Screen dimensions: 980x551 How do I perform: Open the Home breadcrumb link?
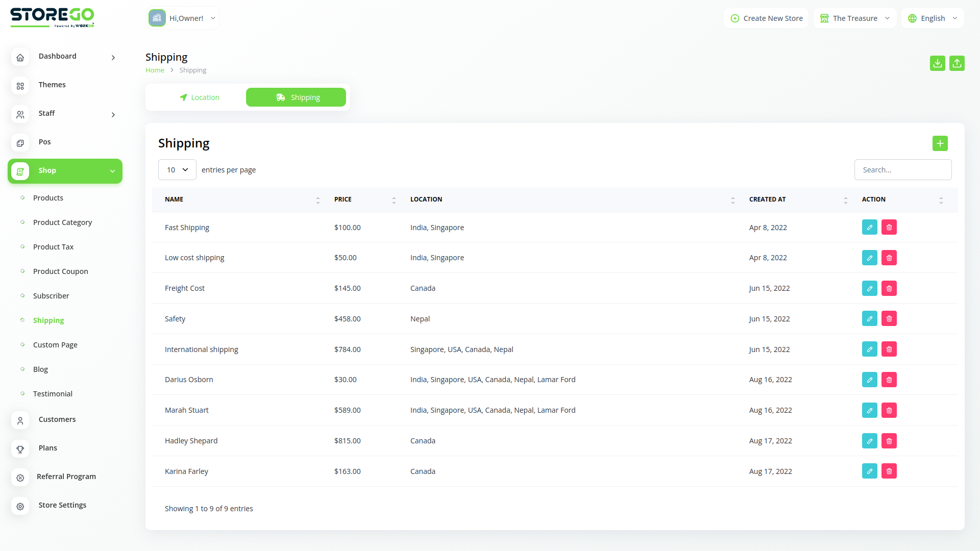(x=155, y=70)
